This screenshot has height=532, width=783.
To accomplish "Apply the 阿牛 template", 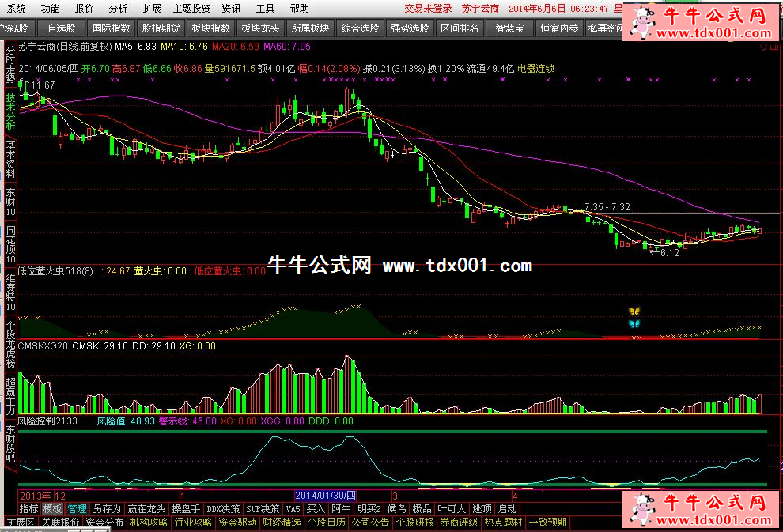I will pos(341,509).
